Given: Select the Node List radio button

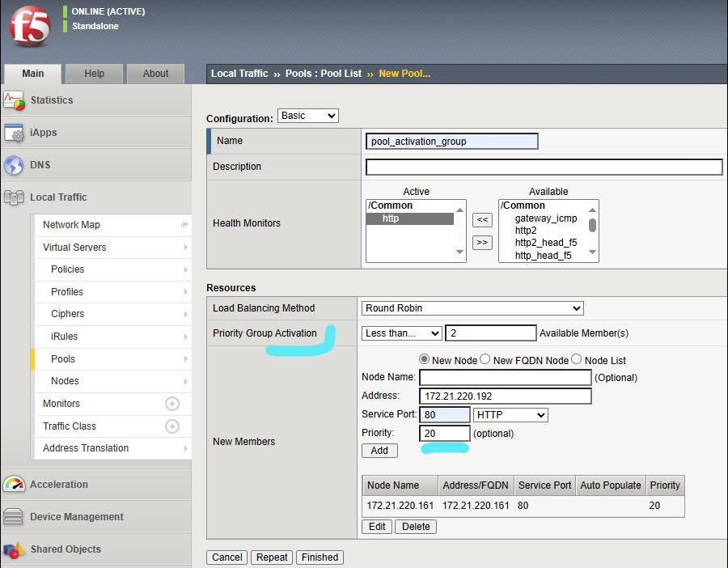Looking at the screenshot, I should pyautogui.click(x=577, y=359).
